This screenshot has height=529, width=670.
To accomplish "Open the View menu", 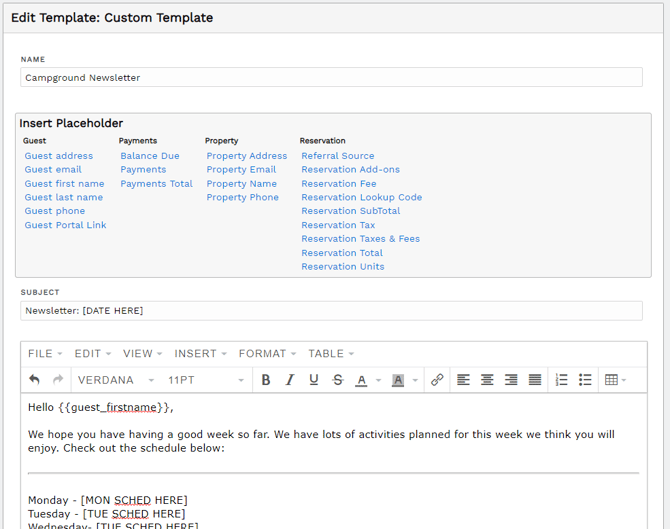I will (x=142, y=353).
